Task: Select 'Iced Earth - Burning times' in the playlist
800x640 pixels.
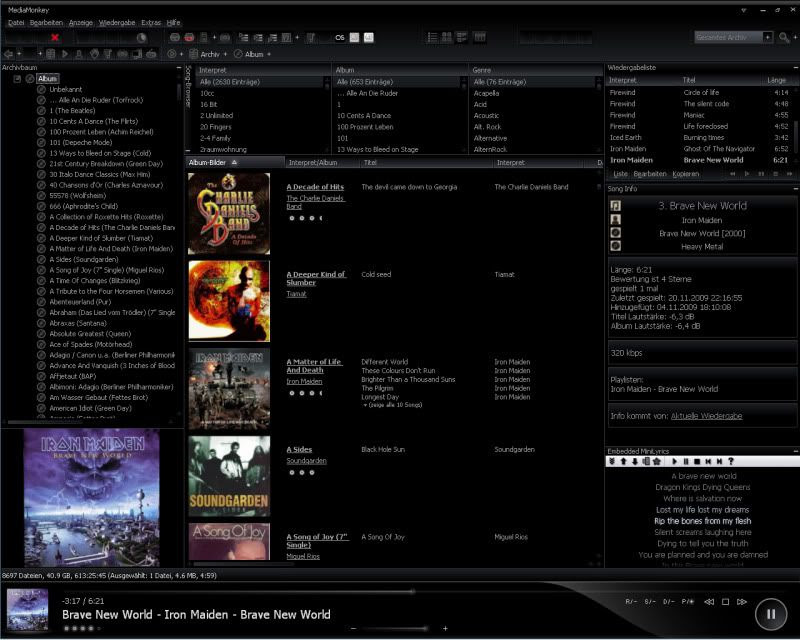Action: pos(699,137)
